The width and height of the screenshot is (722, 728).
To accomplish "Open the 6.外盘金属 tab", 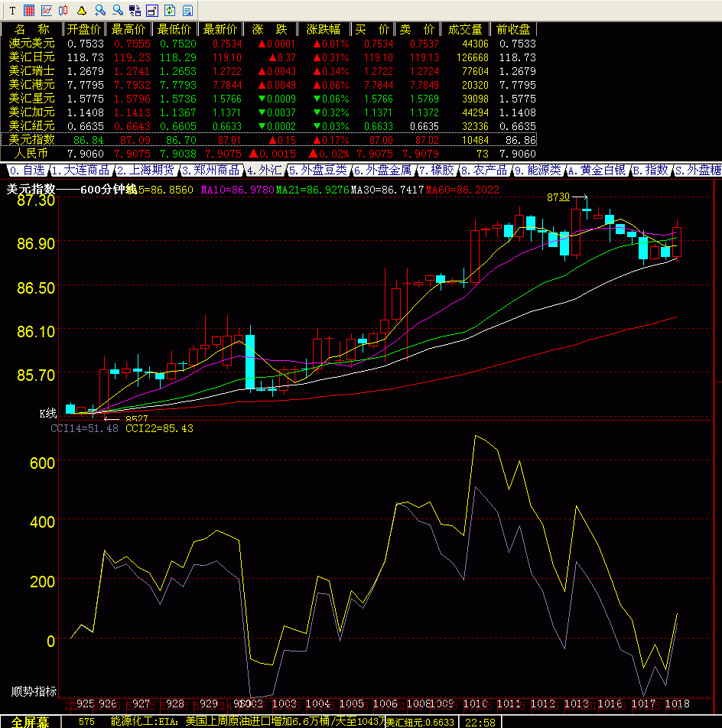I will point(383,171).
